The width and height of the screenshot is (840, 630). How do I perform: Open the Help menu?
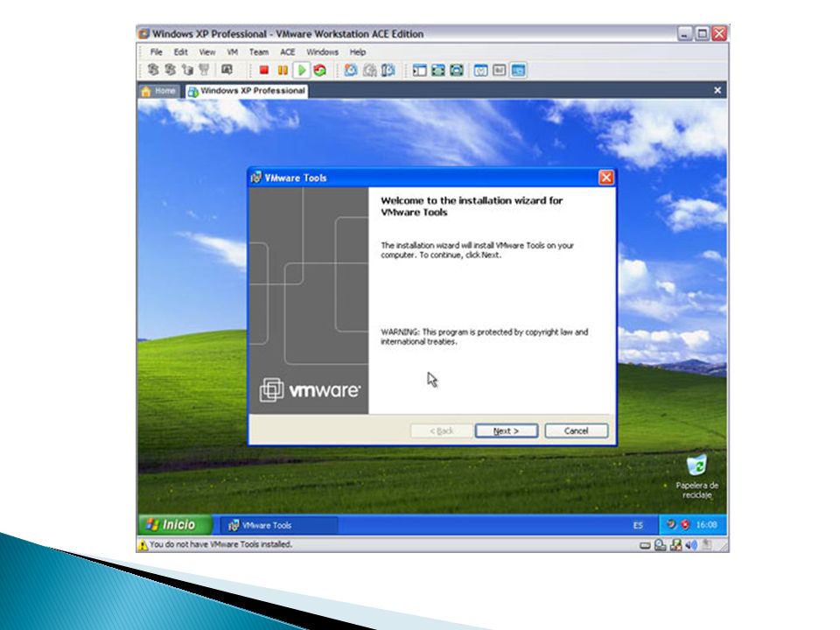[357, 52]
